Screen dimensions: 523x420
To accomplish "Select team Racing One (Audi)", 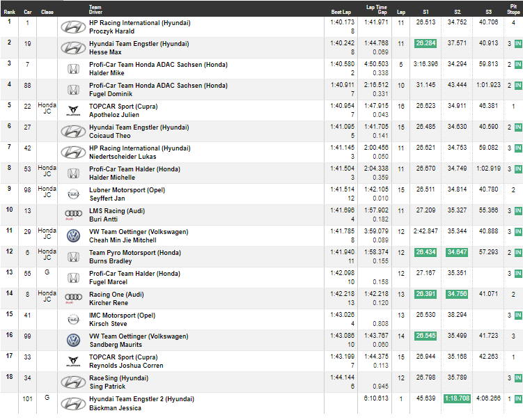I will (116, 295).
